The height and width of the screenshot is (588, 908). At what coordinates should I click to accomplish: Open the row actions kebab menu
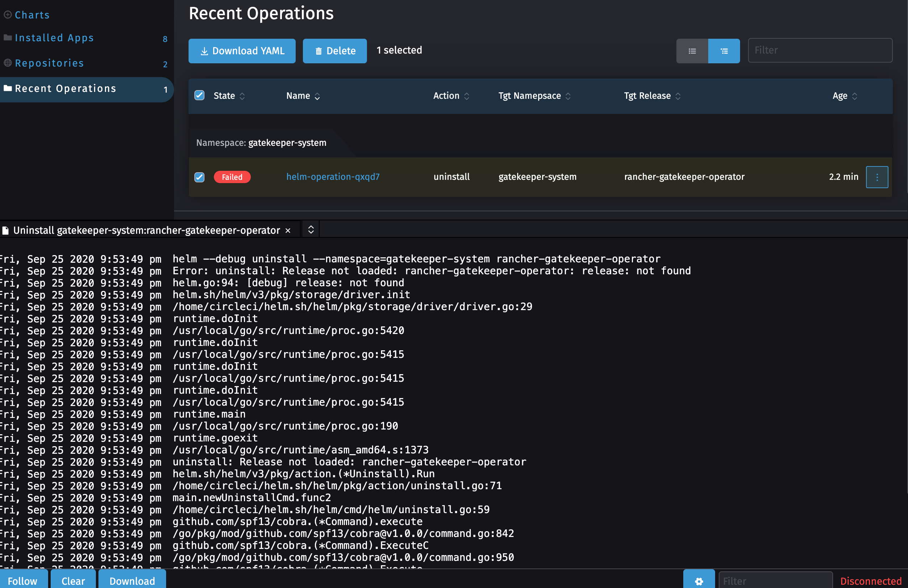(x=877, y=177)
